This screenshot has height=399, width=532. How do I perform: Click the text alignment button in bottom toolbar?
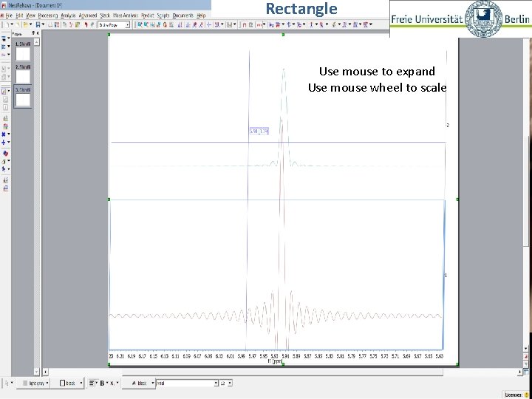click(x=92, y=383)
